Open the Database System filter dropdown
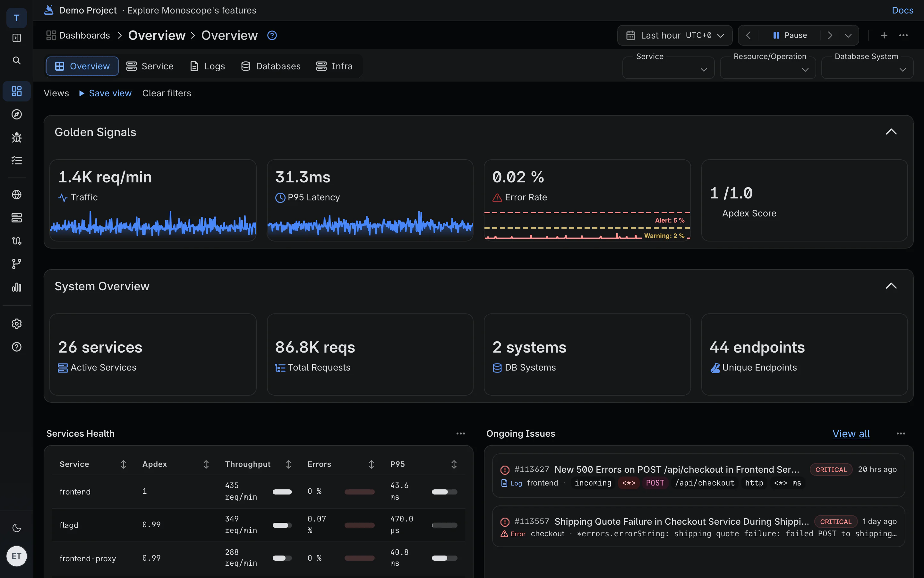Viewport: 924px width, 578px height. [867, 68]
